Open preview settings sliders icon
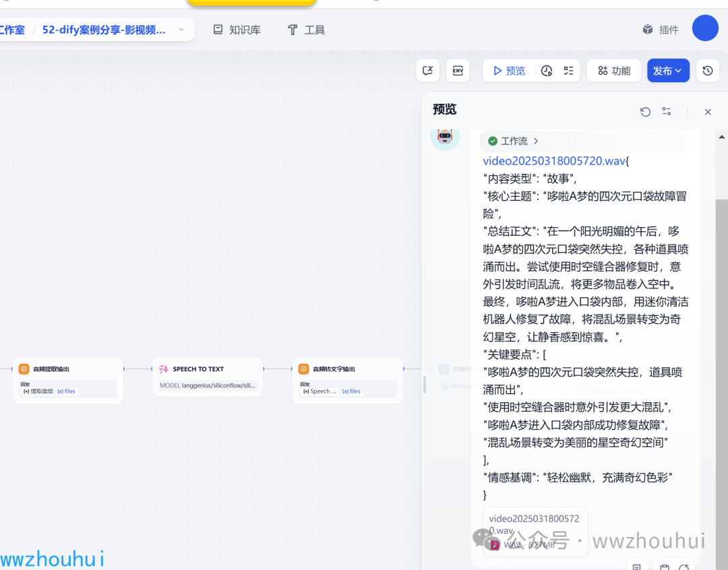This screenshot has height=570, width=728. pos(667,111)
